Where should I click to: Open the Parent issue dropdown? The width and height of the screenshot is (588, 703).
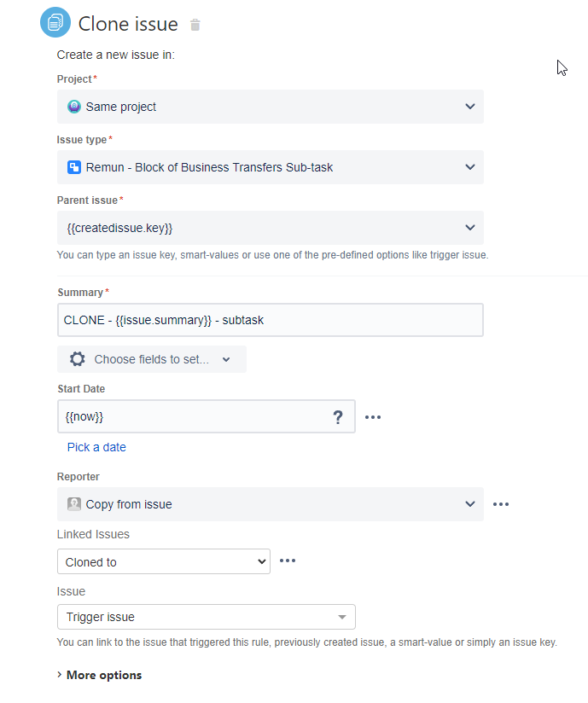[x=271, y=228]
